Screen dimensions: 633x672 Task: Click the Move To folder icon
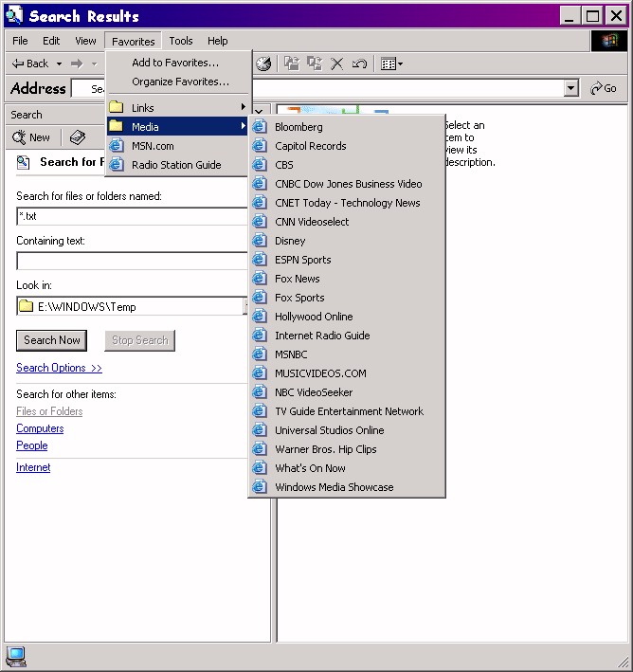pyautogui.click(x=292, y=64)
